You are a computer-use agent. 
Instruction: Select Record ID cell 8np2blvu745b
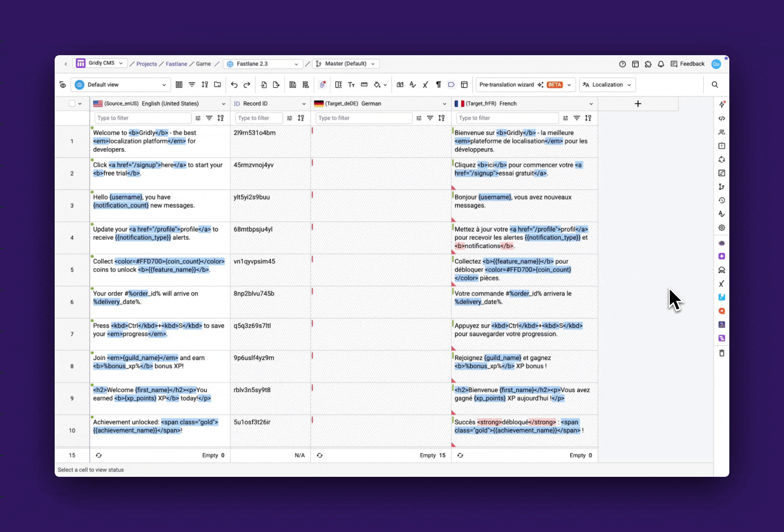[x=270, y=302]
